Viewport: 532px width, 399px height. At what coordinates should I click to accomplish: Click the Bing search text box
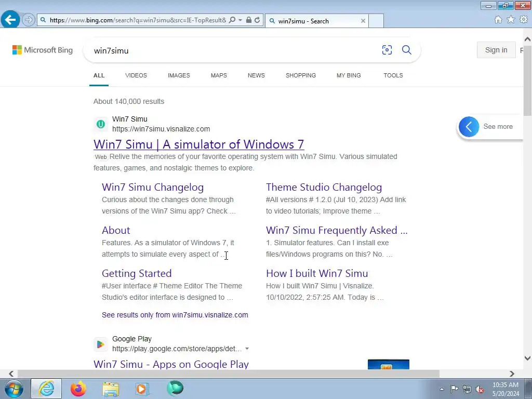click(x=234, y=50)
